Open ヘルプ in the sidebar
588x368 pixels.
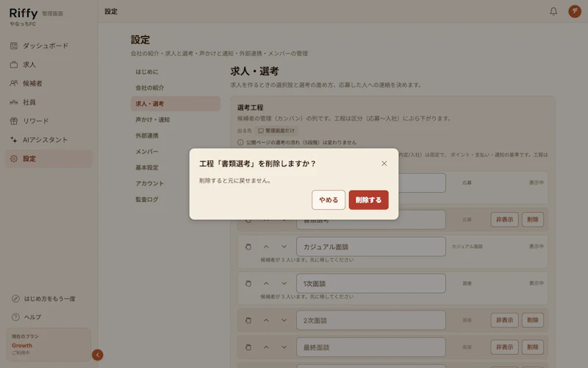27,317
